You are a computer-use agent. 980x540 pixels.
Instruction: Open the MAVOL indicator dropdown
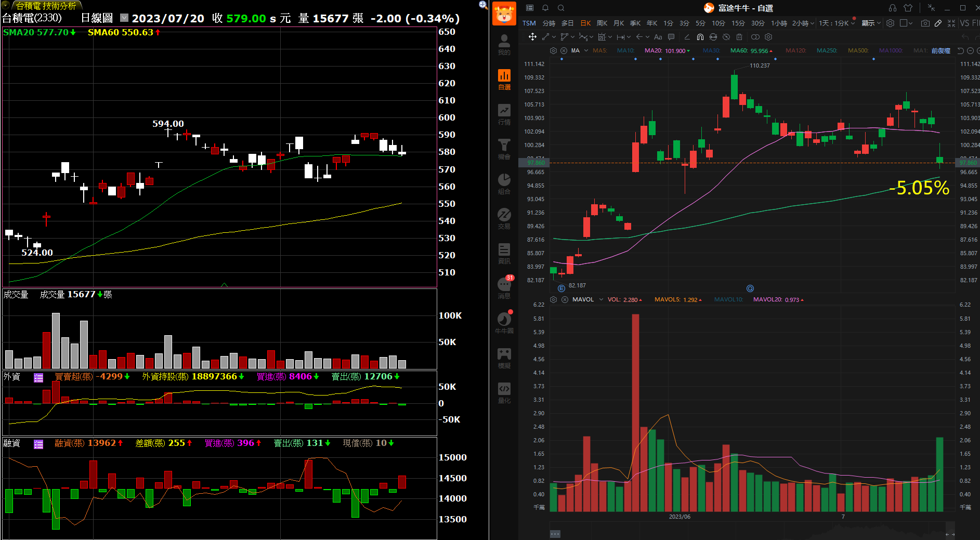click(x=601, y=299)
